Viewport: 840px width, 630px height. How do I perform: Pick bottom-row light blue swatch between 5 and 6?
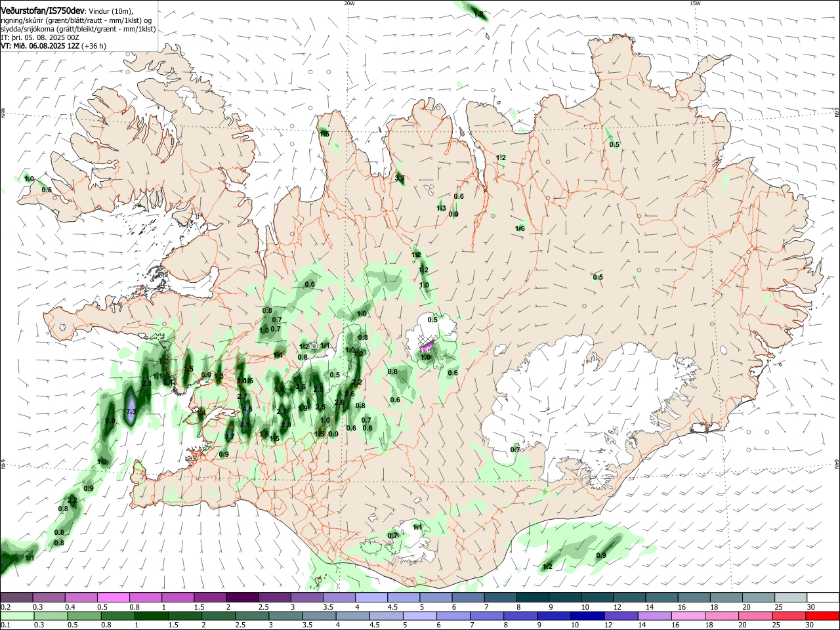click(420, 616)
